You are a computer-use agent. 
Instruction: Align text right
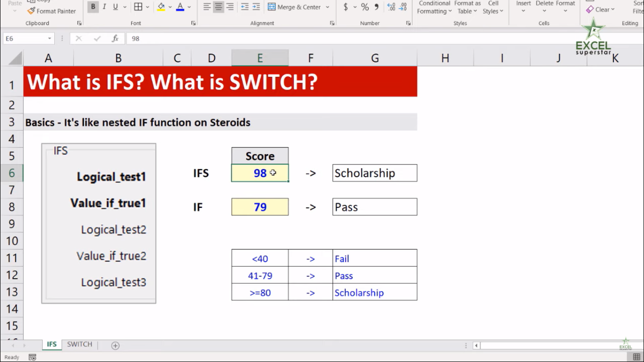(230, 7)
